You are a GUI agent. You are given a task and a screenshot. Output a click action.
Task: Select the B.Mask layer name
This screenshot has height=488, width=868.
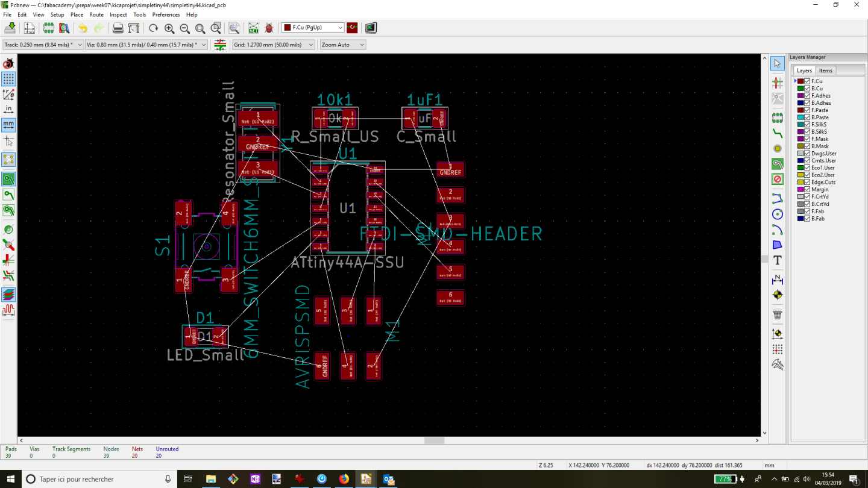(x=820, y=146)
